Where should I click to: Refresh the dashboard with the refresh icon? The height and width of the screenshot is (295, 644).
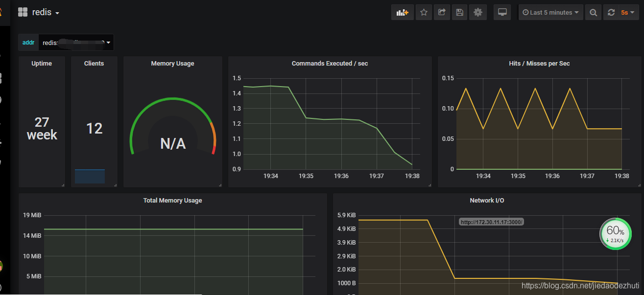click(611, 13)
